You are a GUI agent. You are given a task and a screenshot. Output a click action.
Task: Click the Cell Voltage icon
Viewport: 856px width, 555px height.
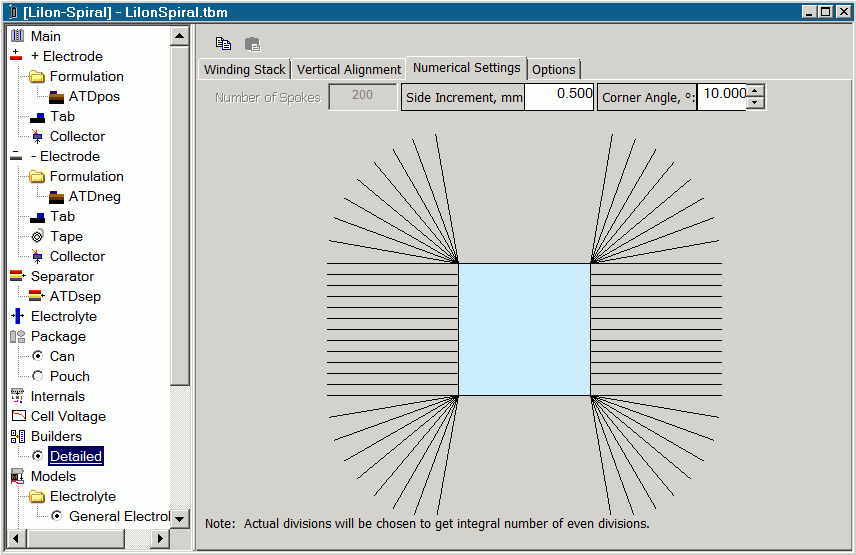pos(17,416)
